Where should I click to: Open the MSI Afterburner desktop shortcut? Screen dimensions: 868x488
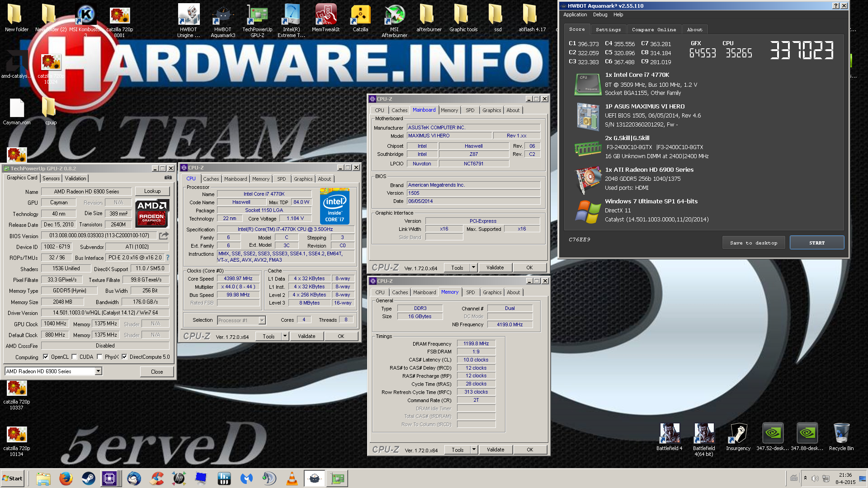click(x=395, y=20)
